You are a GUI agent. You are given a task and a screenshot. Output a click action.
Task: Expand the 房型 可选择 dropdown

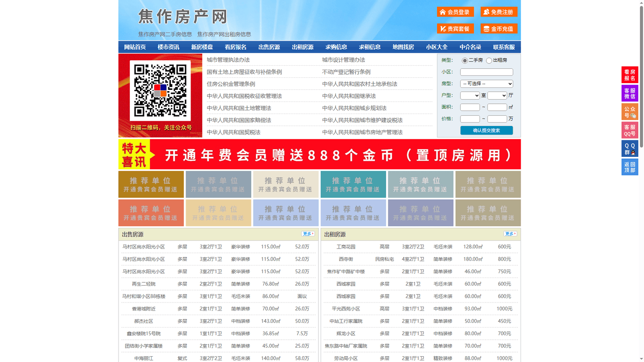click(x=487, y=84)
